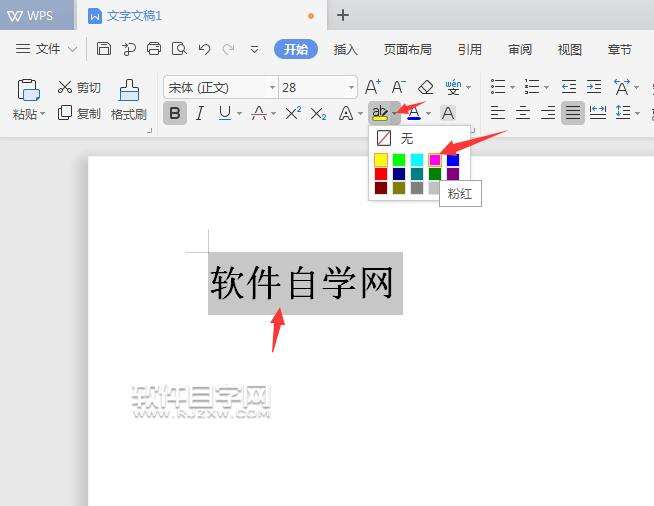Open the 页面布局 ribbon tab
This screenshot has width=654, height=506.
(407, 49)
